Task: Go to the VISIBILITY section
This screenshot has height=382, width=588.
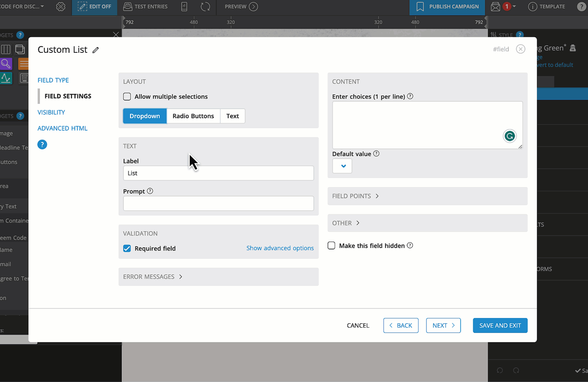Action: (x=51, y=112)
